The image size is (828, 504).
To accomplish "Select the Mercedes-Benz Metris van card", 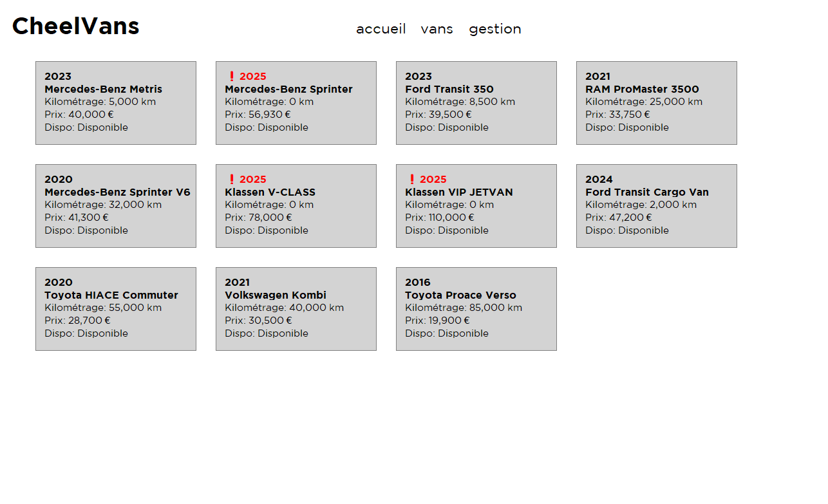I will tap(116, 103).
